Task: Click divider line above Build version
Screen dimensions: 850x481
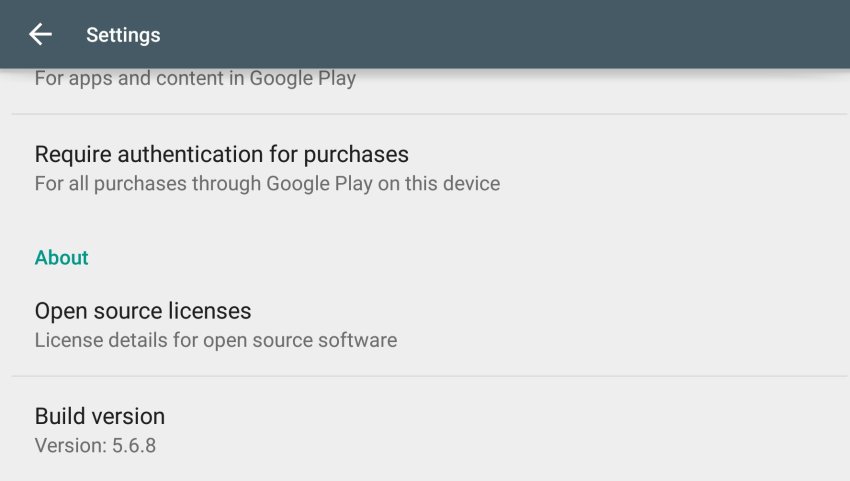Action: point(430,376)
